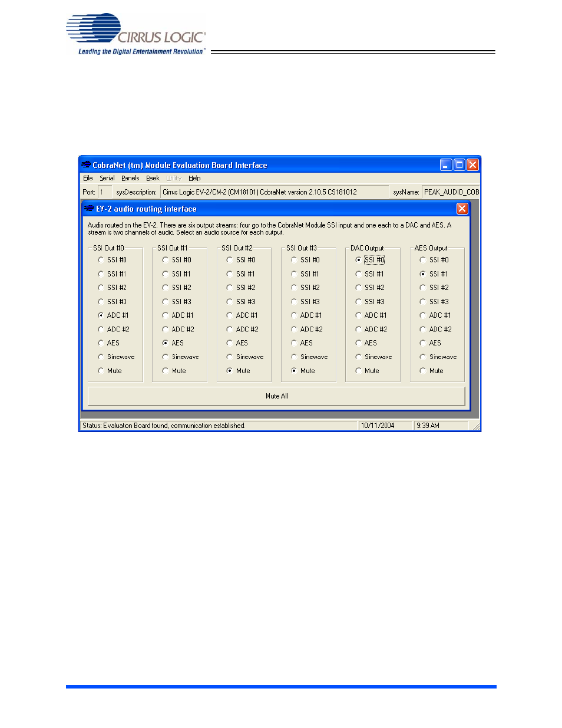Click the EV-2 audio routing dialog title icon
Screen dimensions: 562x728
90,209
